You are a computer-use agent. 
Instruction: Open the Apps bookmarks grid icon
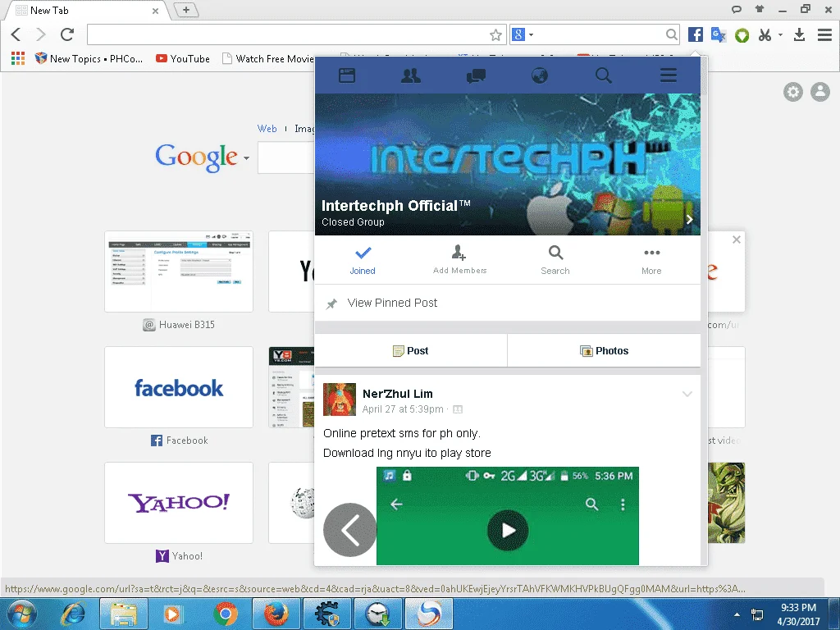18,58
